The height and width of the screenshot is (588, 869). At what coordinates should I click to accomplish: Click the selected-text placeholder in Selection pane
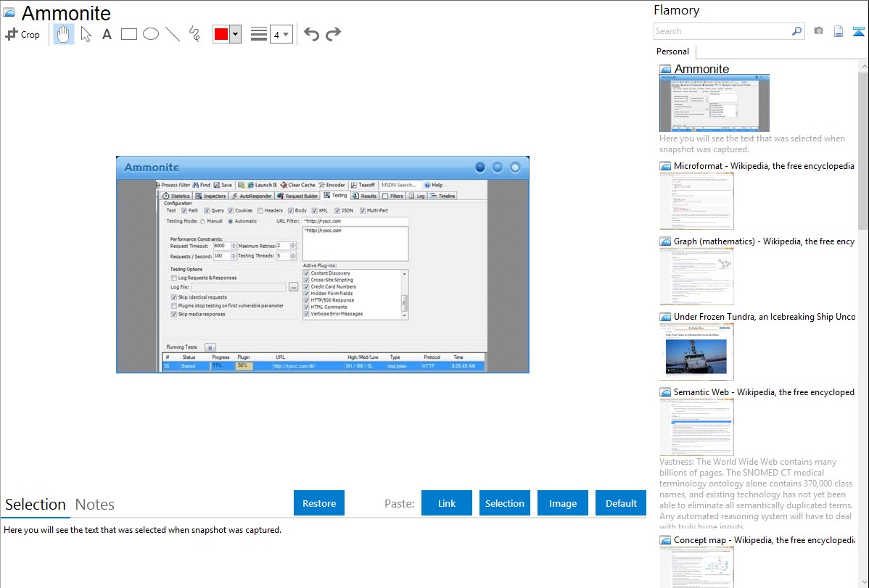(142, 530)
